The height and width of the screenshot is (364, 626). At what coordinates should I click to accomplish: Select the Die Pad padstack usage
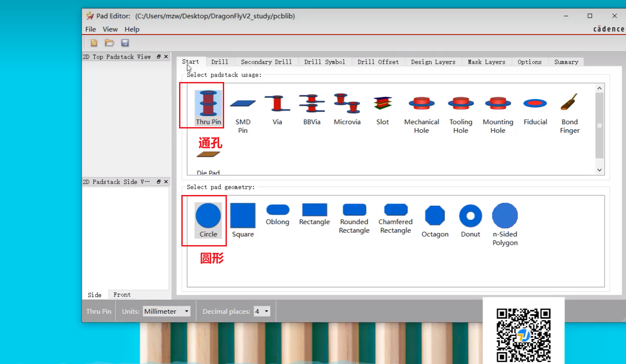[208, 162]
